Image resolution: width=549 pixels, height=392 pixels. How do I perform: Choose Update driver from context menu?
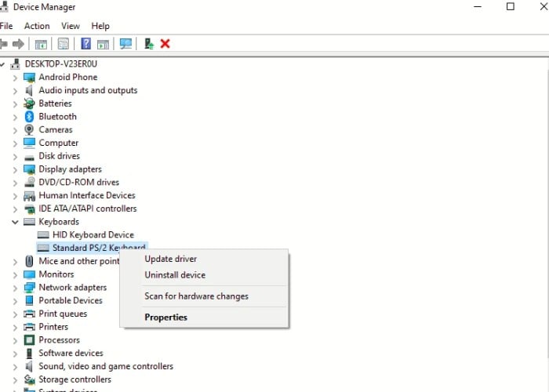coord(170,259)
